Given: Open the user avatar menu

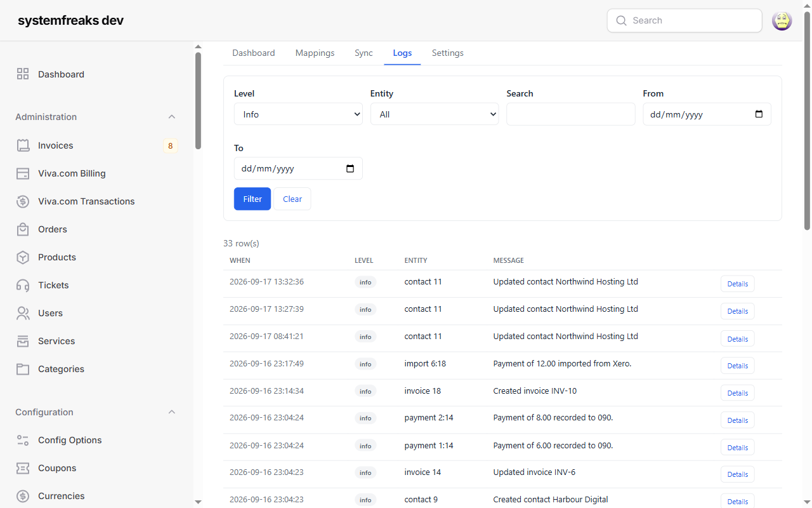Looking at the screenshot, I should pos(782,20).
